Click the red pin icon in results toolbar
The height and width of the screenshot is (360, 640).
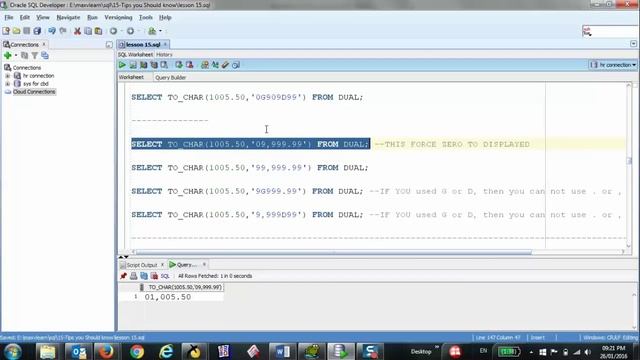pyautogui.click(x=123, y=276)
